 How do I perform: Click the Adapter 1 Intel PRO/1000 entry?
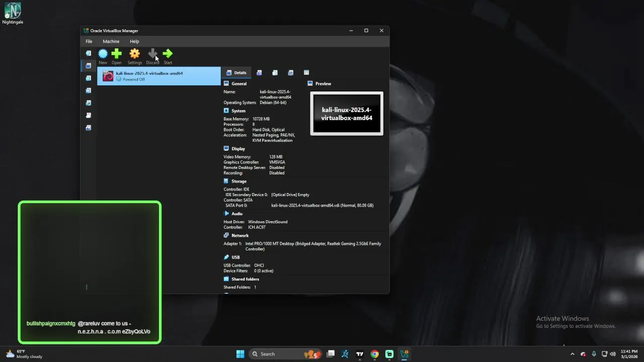coord(313,246)
